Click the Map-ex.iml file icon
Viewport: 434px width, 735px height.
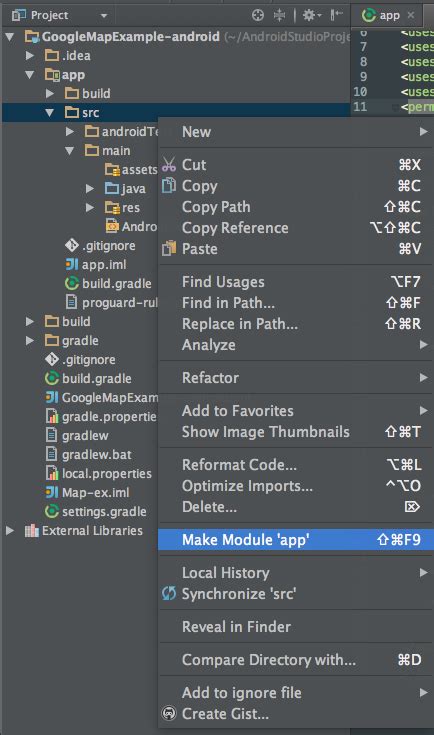(x=52, y=492)
